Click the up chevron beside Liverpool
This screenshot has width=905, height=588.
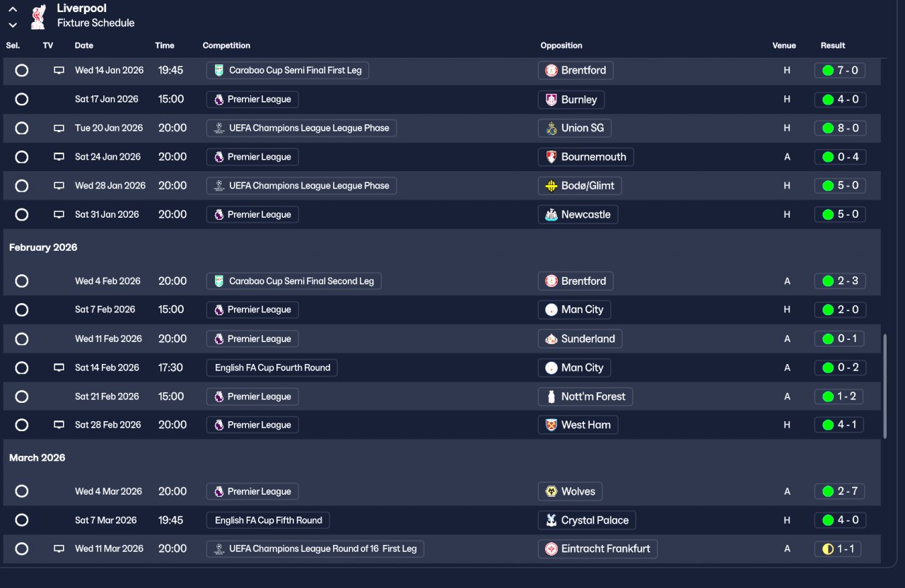point(13,10)
